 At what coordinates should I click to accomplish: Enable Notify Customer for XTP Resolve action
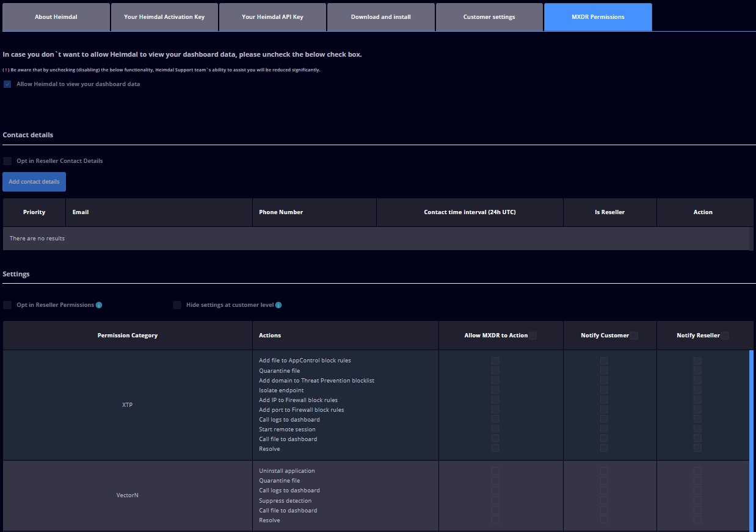(604, 448)
